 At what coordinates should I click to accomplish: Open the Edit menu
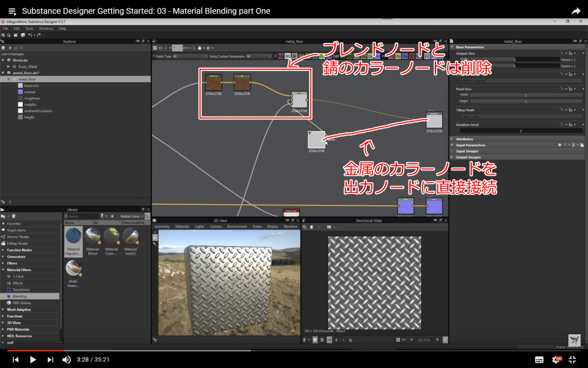(17, 29)
